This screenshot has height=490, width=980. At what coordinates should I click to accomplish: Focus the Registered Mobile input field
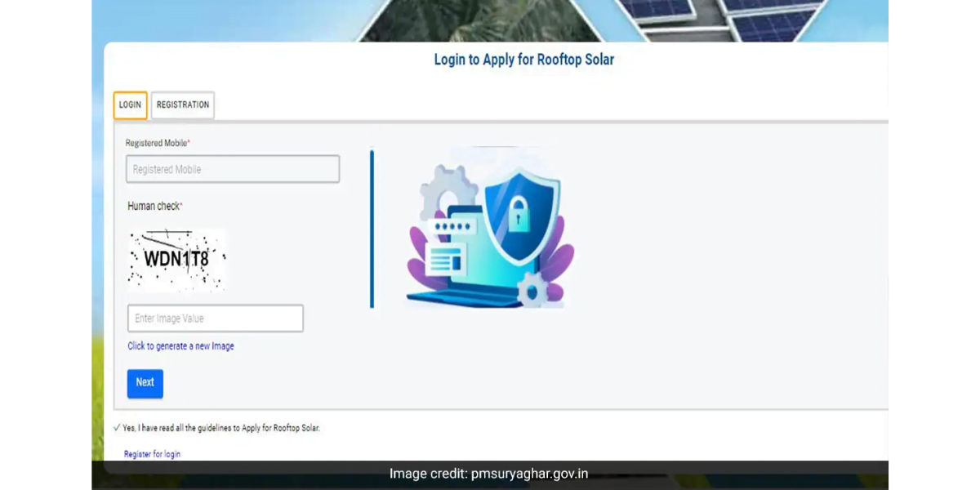(x=233, y=169)
